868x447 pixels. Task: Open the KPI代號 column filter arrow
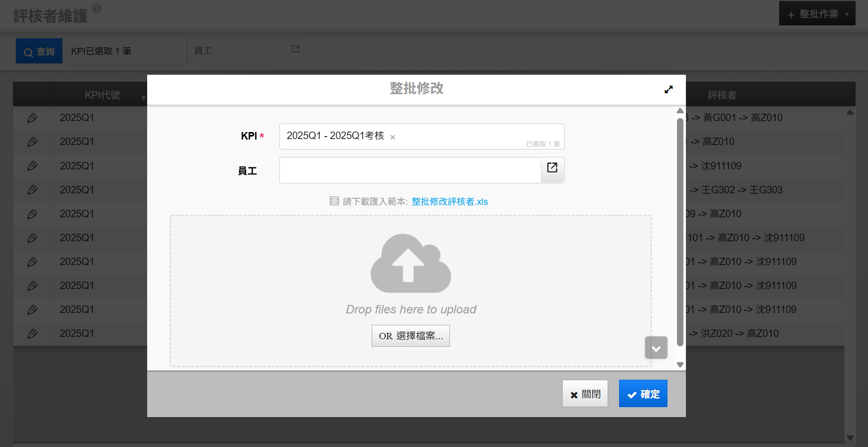click(143, 98)
